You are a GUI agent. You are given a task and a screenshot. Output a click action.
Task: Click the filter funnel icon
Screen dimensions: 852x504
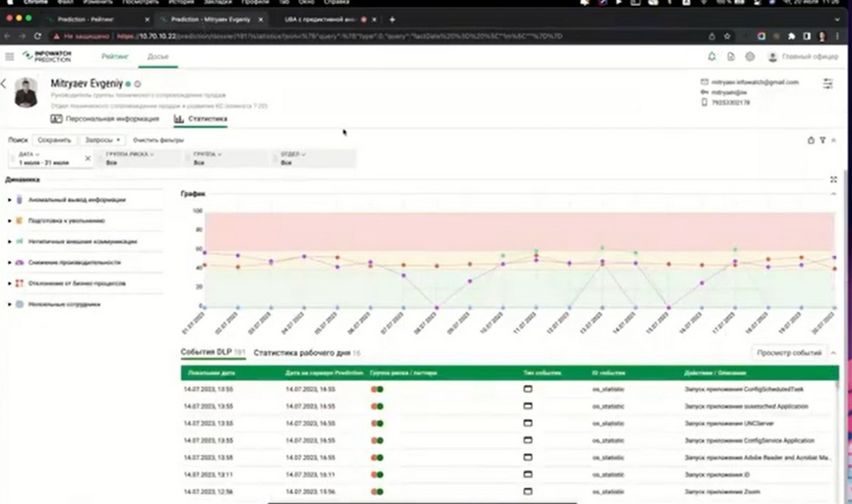[x=823, y=140]
